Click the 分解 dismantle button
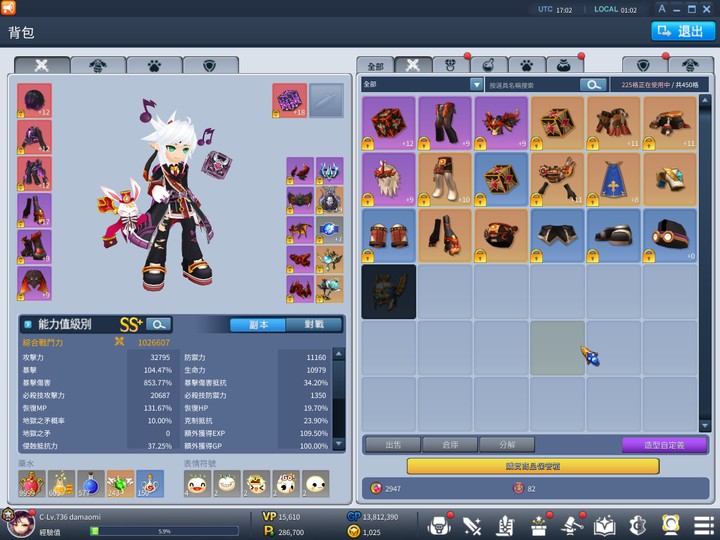The width and height of the screenshot is (720, 540). click(507, 444)
